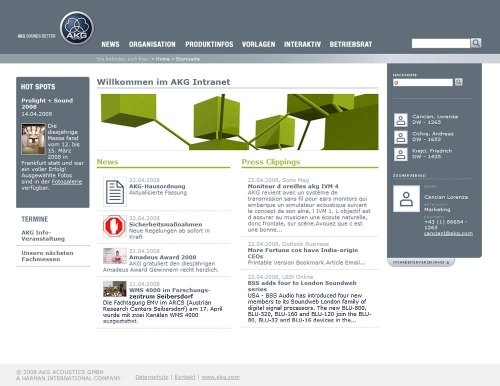Click the Prolight + Sound photo thumbnail
Screen dimensions: 500x386
33,139
